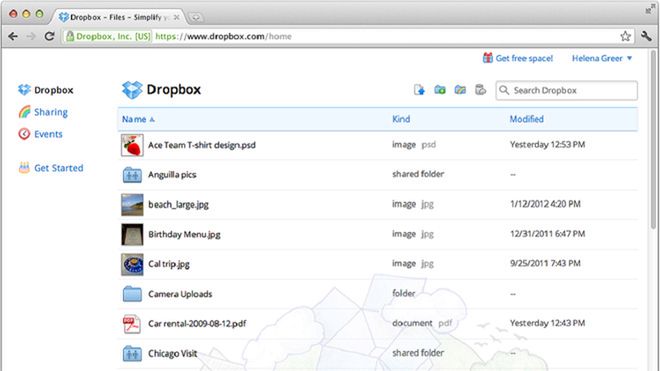
Task: Click the Search Dropbox field
Action: coord(567,90)
